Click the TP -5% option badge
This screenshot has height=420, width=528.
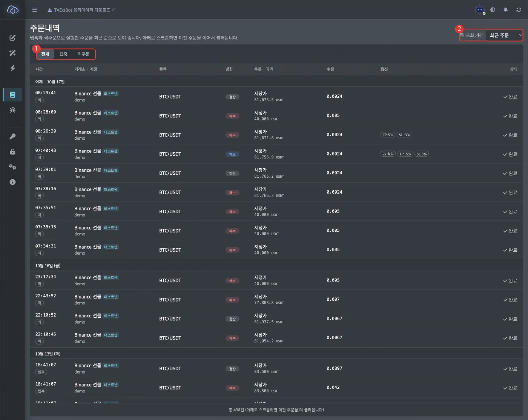405,154
